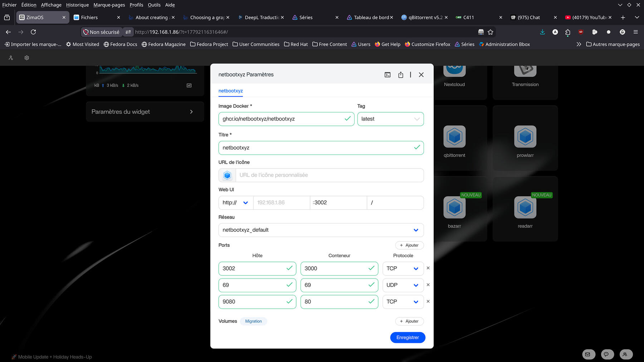
Task: Edit host port 69 field
Action: click(257, 285)
